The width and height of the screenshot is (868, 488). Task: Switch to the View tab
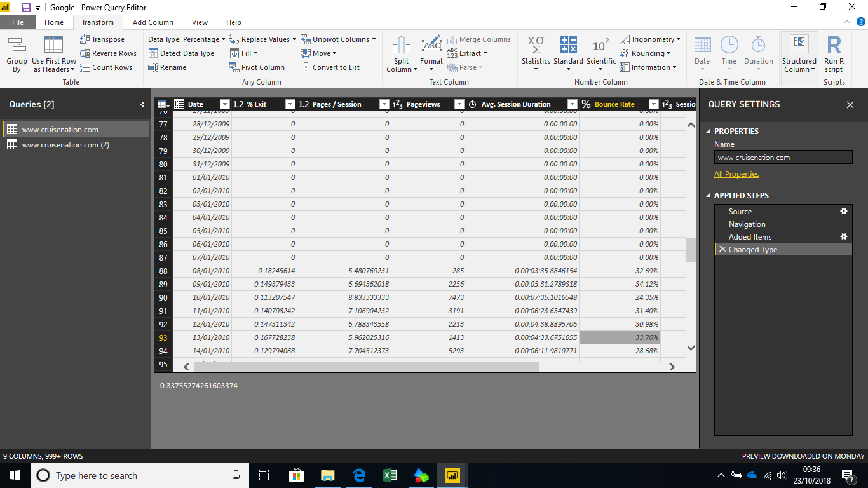coord(200,22)
